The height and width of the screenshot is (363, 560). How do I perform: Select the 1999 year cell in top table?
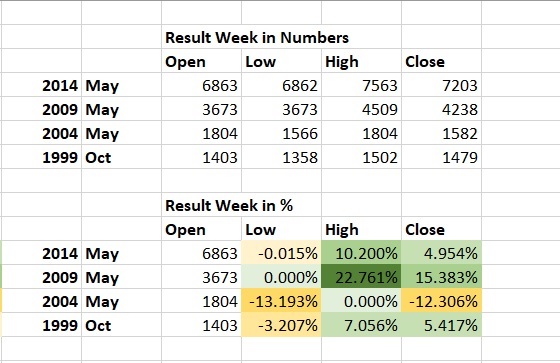[42, 157]
